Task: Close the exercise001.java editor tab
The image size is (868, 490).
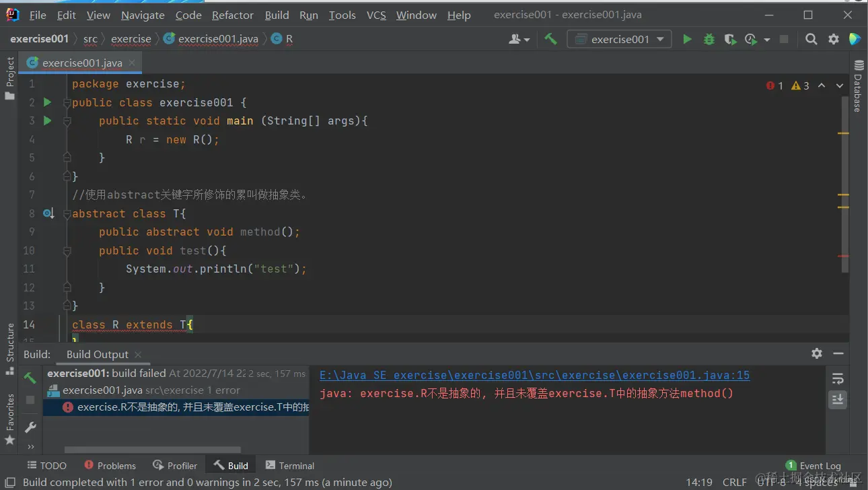Action: (x=133, y=63)
